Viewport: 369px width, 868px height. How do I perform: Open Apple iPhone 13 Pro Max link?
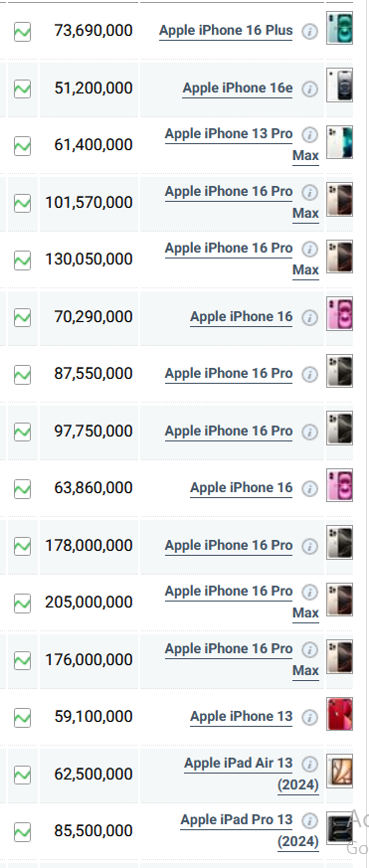coord(242,144)
